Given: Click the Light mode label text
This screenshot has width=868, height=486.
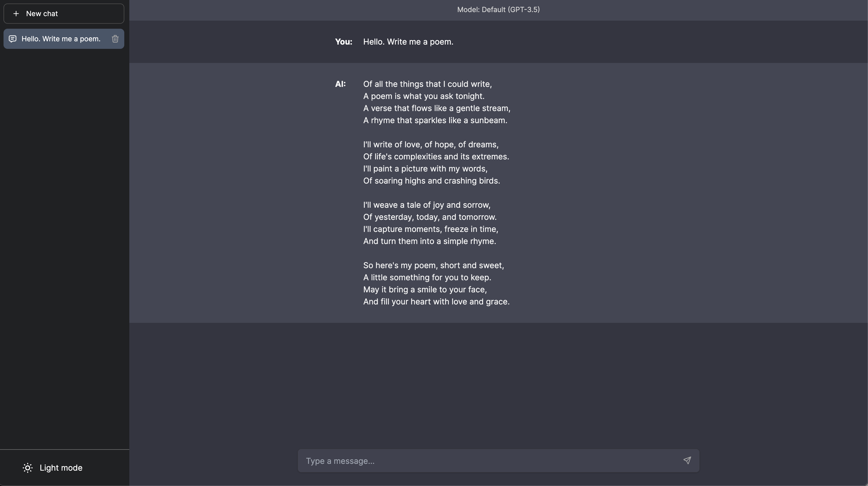Looking at the screenshot, I should [x=61, y=468].
